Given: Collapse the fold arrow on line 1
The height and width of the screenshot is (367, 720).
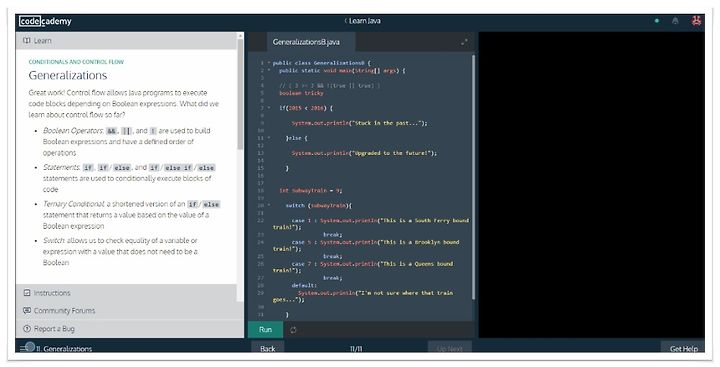Looking at the screenshot, I should pos(269,63).
